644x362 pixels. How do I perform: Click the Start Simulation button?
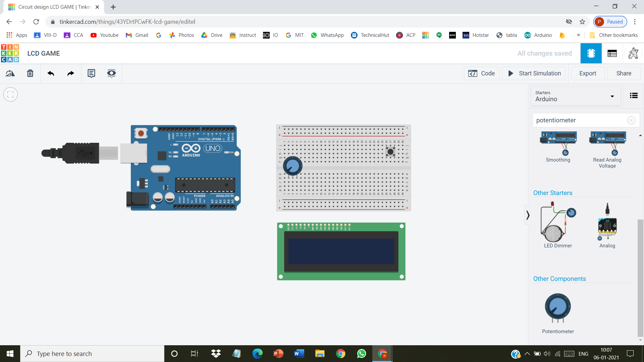tap(534, 73)
